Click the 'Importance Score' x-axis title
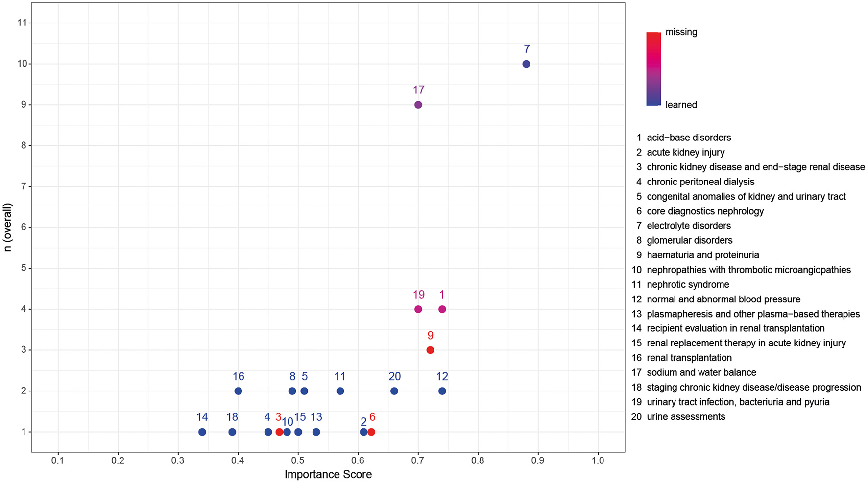This screenshot has height=483, width=868. pos(328,474)
